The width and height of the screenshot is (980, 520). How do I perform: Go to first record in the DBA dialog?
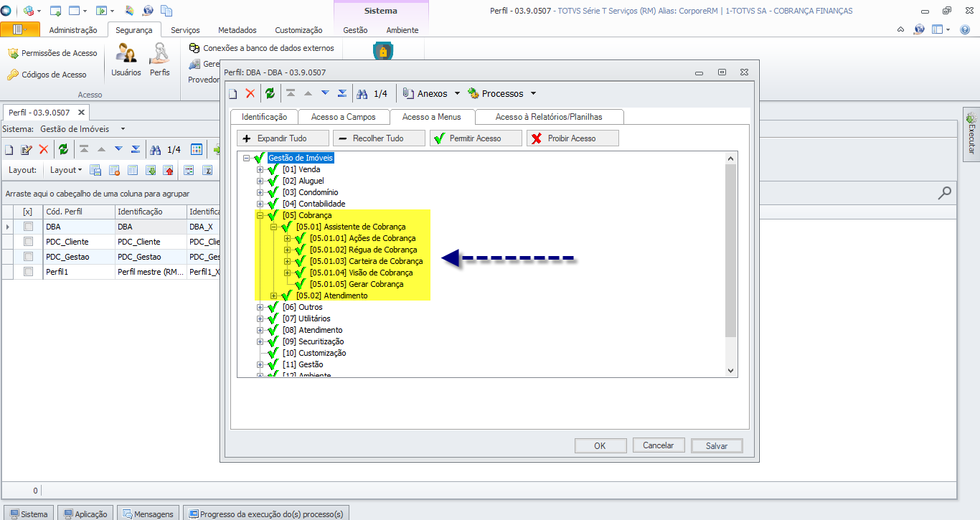[x=291, y=93]
